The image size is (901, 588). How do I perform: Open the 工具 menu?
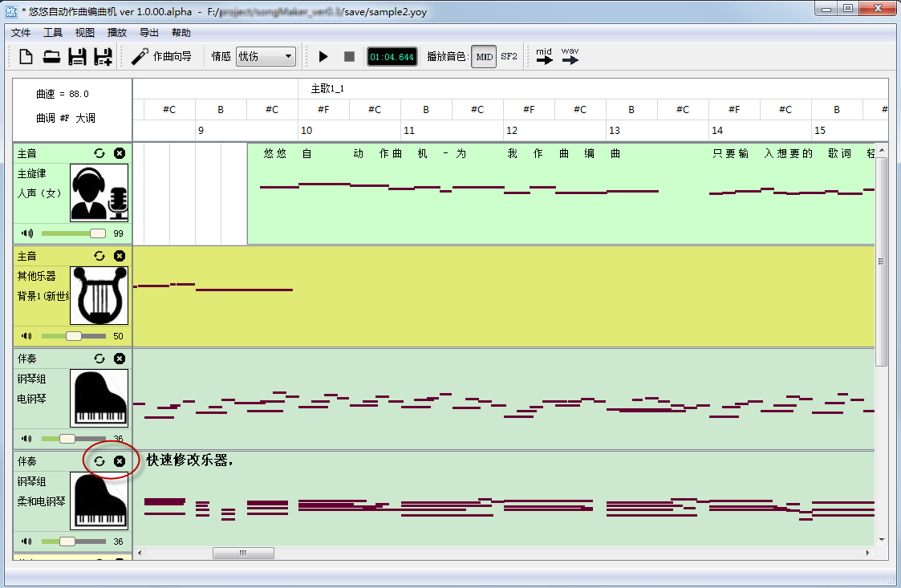point(53,33)
